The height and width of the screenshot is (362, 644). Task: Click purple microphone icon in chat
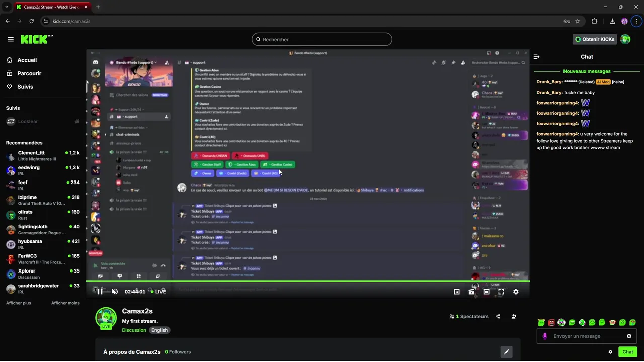(x=545, y=336)
